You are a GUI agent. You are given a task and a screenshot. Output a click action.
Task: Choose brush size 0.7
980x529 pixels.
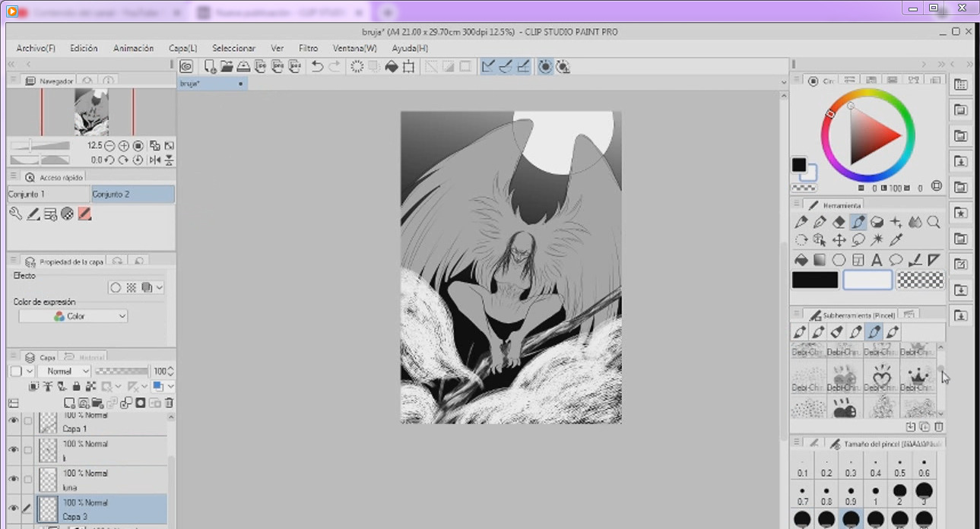pyautogui.click(x=803, y=496)
